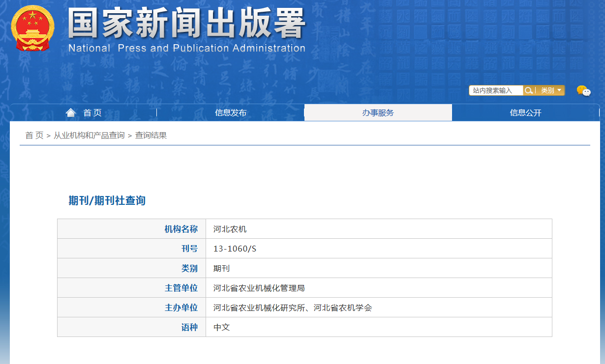605x364 pixels.
Task: Open the 类别 category dropdown
Action: point(547,90)
